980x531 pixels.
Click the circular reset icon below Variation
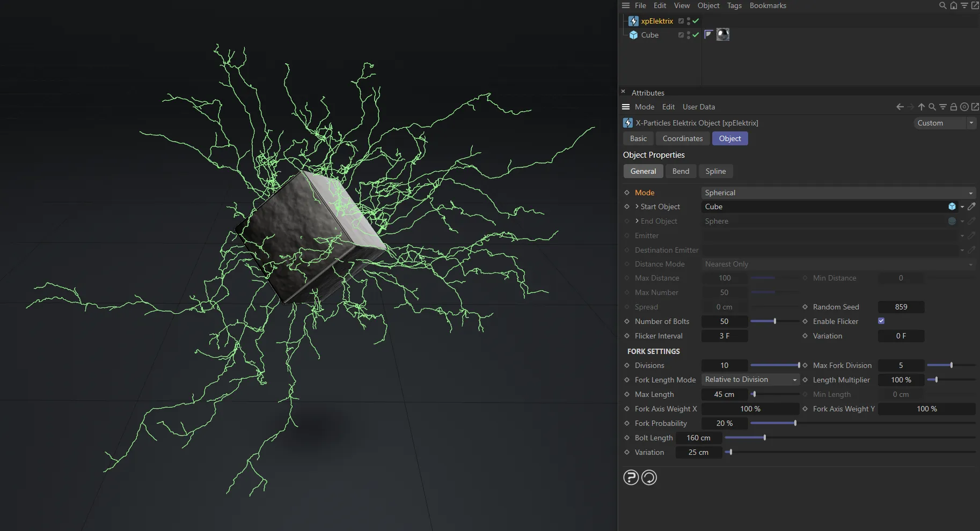pyautogui.click(x=649, y=477)
